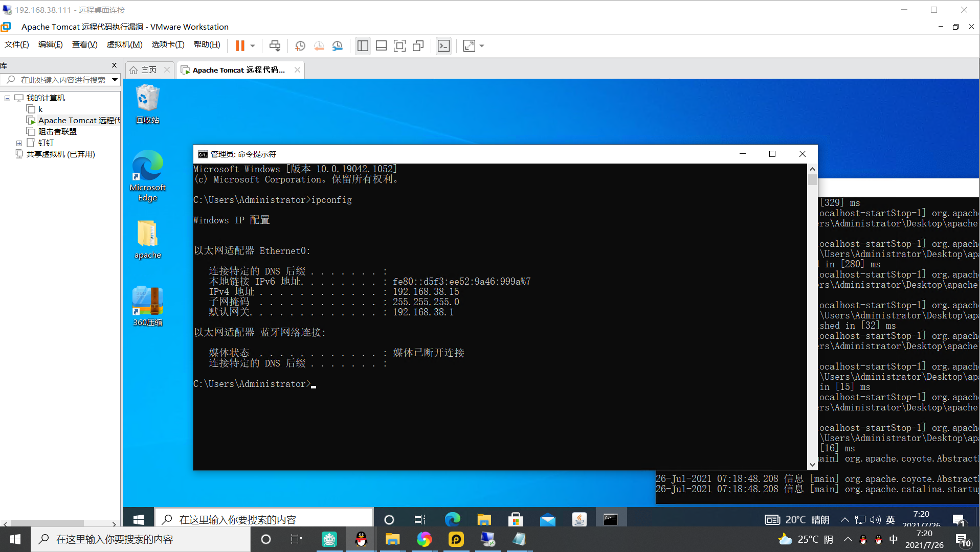Open Mail app in guest taskbar
The image size is (980, 552).
click(x=547, y=520)
